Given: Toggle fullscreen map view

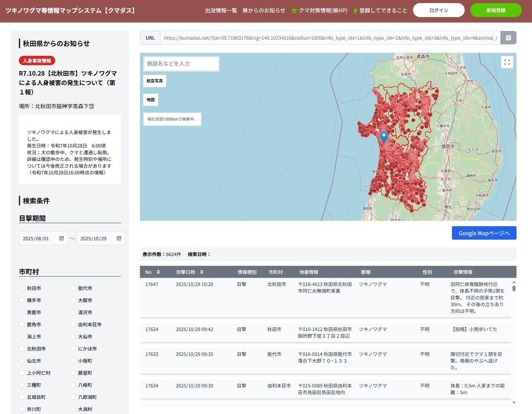Looking at the screenshot, I should [x=507, y=62].
